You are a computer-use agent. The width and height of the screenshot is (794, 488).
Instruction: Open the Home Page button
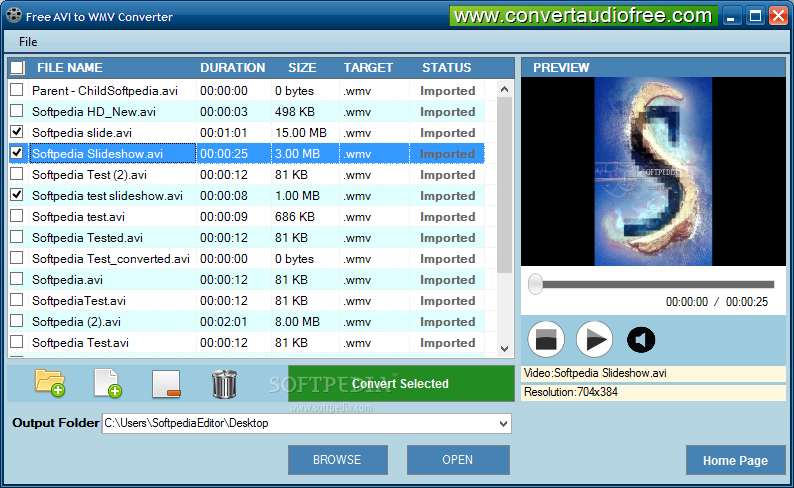(735, 460)
